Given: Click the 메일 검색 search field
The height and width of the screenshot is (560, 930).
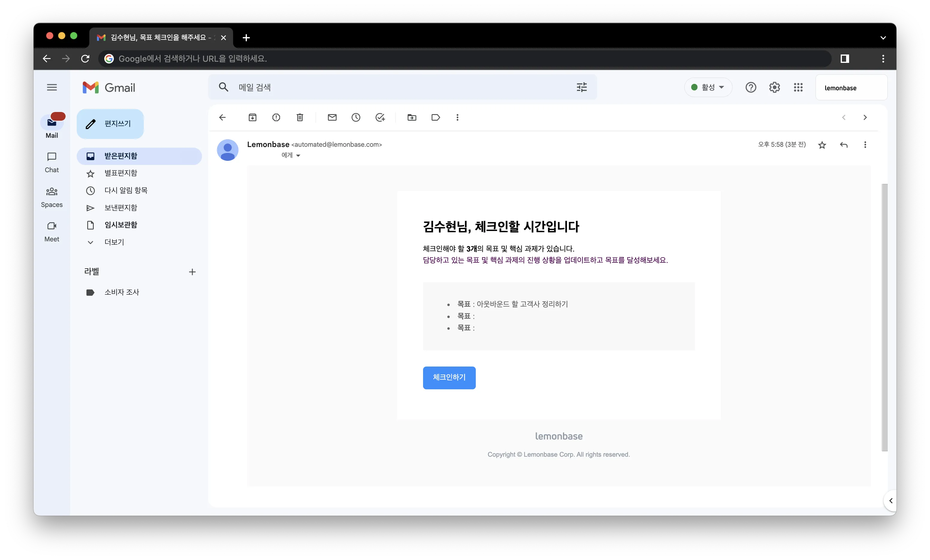Looking at the screenshot, I should click(x=402, y=87).
